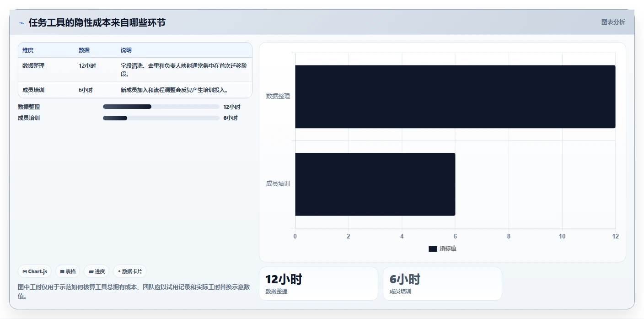The image size is (644, 319).
Task: Click the 成员培训 cell in the table
Action: 33,90
